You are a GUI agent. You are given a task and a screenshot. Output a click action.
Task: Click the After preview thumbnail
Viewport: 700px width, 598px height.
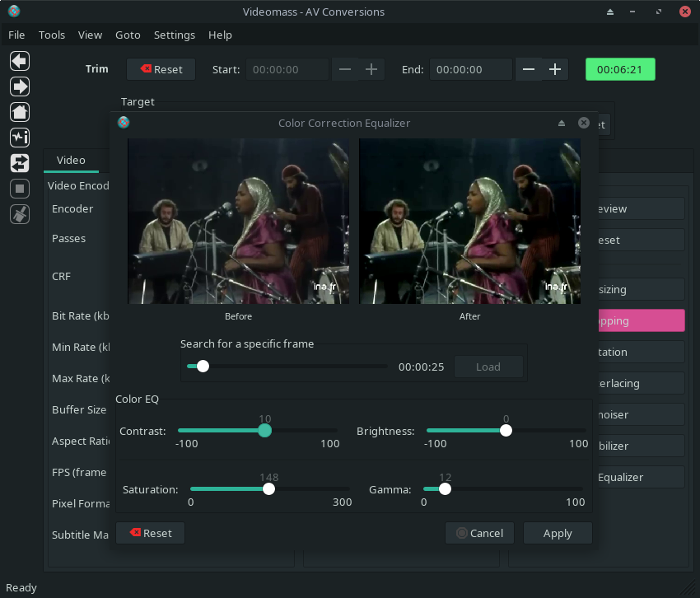(469, 221)
